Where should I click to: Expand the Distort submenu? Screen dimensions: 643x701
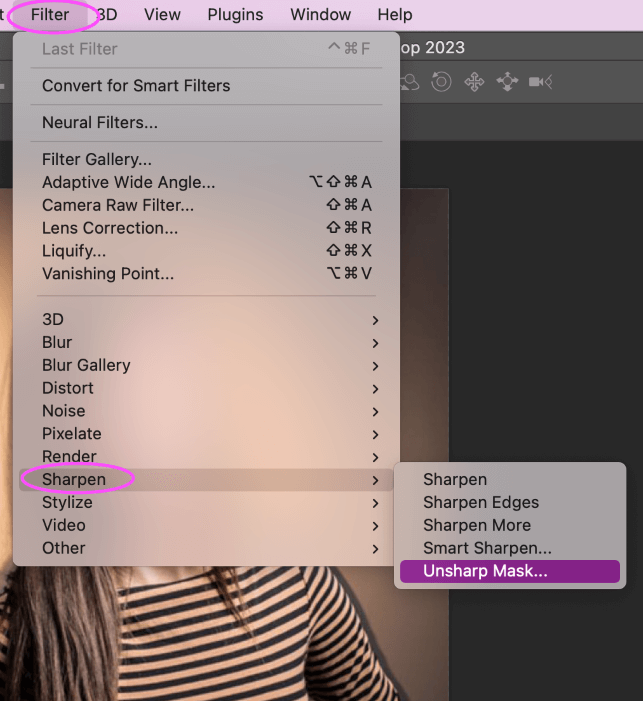point(206,388)
